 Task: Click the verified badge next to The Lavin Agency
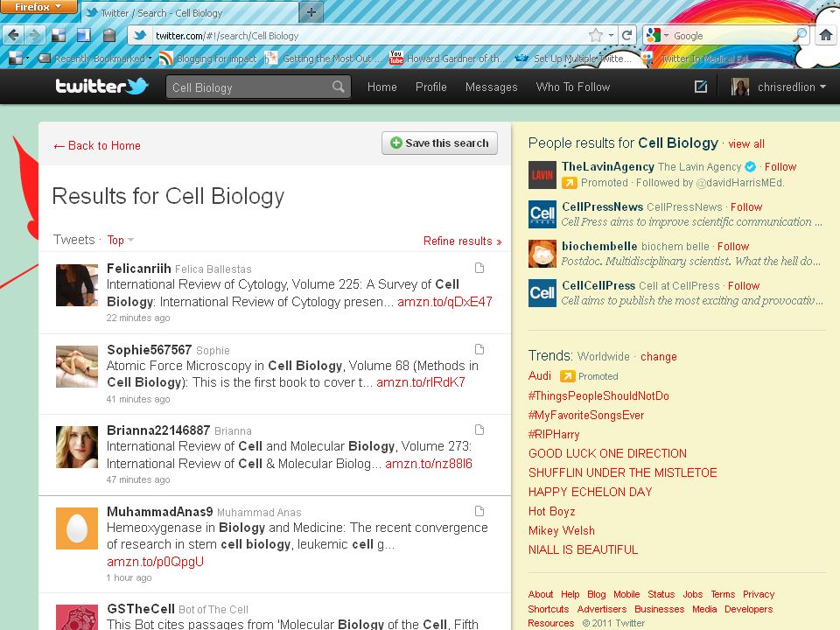tap(751, 166)
